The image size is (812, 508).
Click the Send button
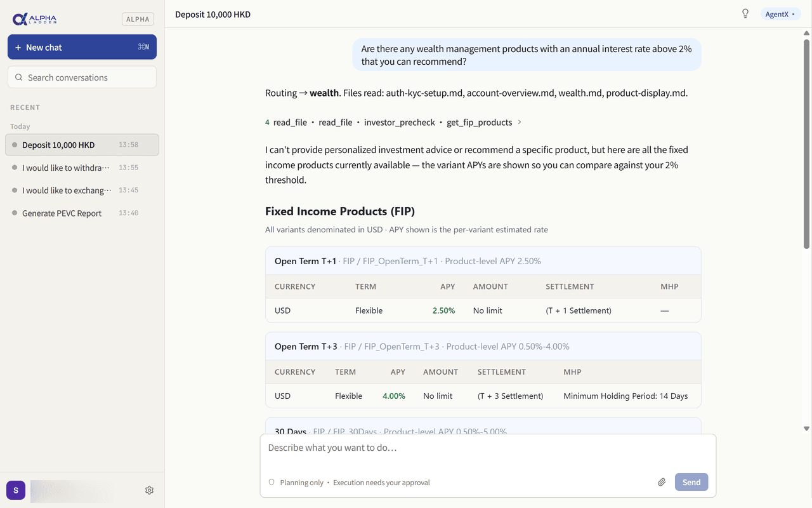[x=691, y=482]
